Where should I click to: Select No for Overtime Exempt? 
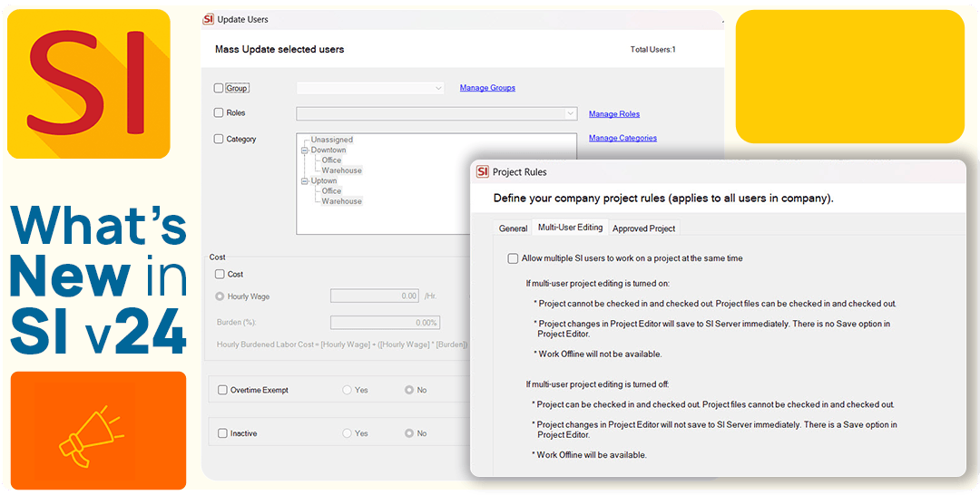(x=408, y=390)
